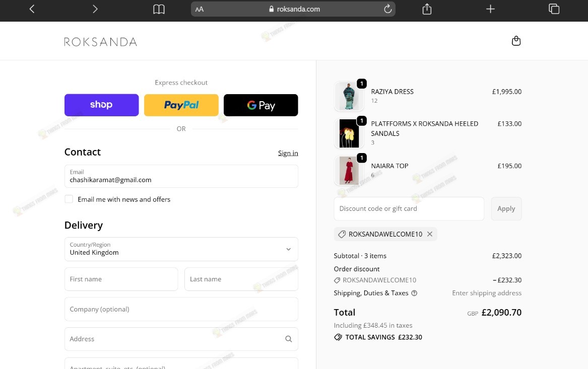Viewport: 588px width, 369px height.
Task: Click the £1,995.00 dress price
Action: pyautogui.click(x=506, y=92)
